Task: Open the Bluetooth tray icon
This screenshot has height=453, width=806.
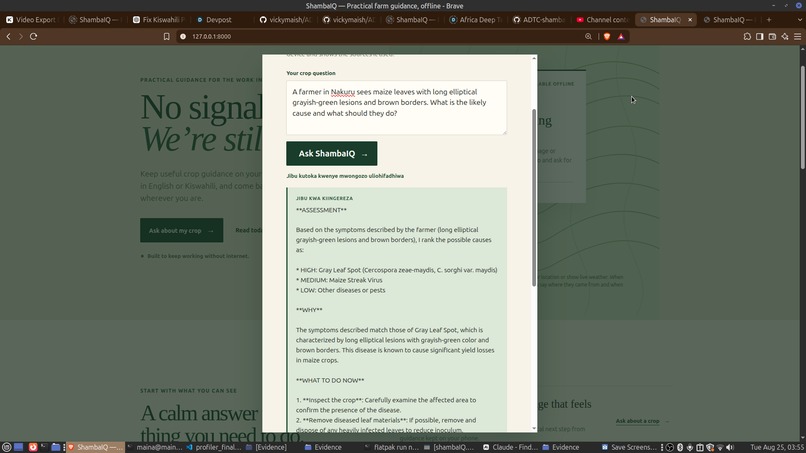Action: click(x=680, y=447)
